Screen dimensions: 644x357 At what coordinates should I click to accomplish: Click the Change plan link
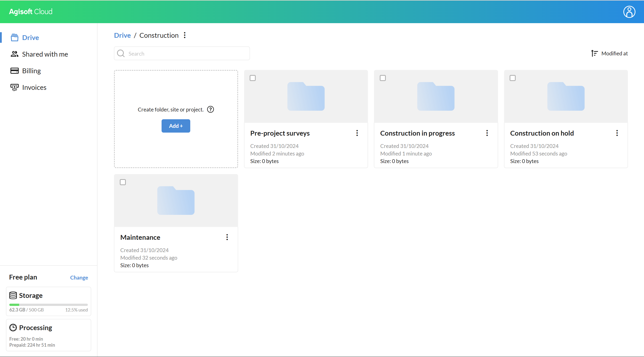[x=79, y=277]
